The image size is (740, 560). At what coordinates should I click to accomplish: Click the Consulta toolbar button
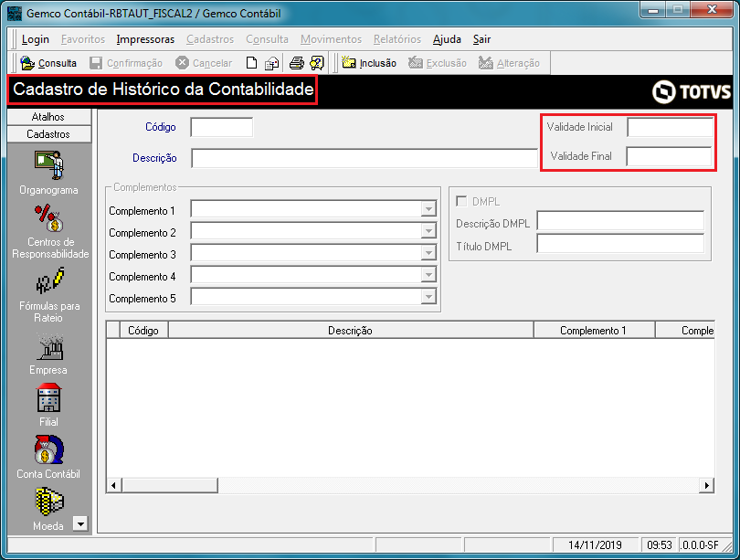point(48,63)
